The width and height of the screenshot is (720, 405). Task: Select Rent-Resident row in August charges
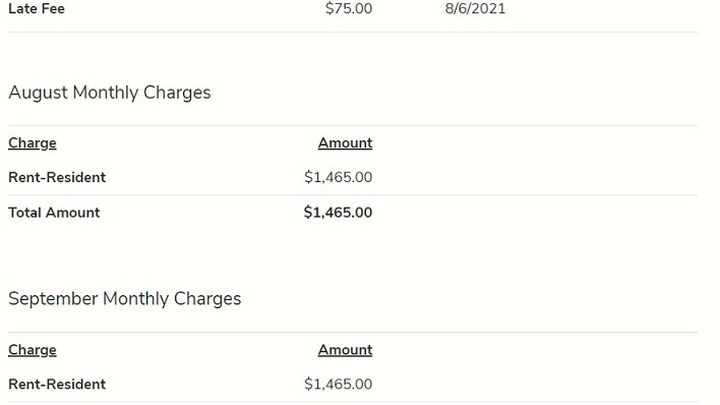point(353,177)
